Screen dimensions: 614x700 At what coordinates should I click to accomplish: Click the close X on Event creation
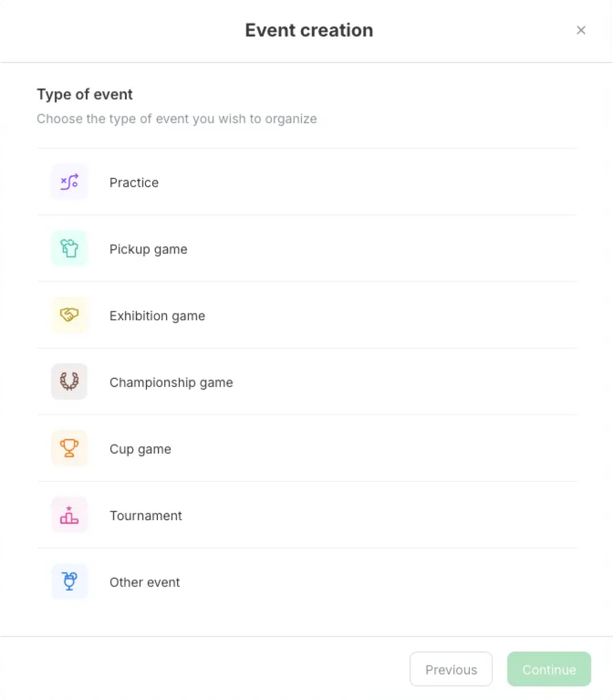tap(581, 30)
